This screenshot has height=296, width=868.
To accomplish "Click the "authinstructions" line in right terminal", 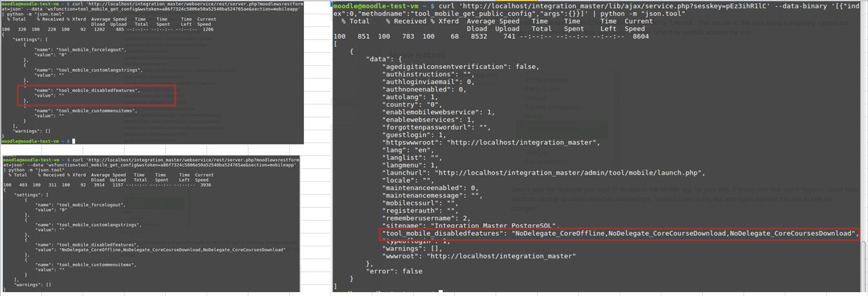I will (x=429, y=74).
